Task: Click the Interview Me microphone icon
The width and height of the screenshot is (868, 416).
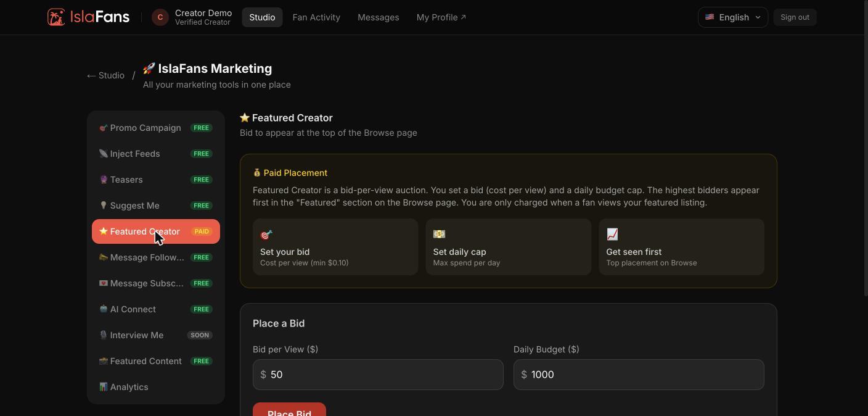Action: 103,335
